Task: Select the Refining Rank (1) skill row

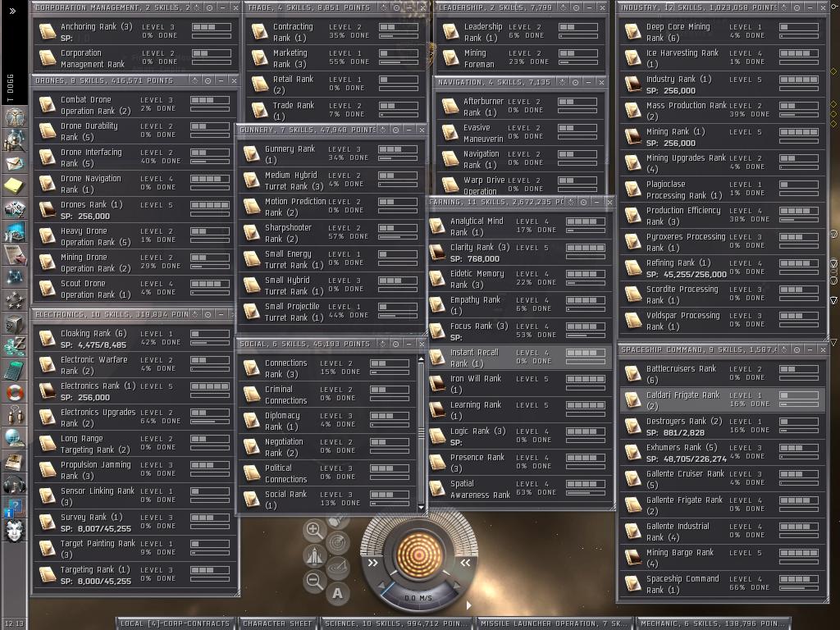Action: click(722, 268)
